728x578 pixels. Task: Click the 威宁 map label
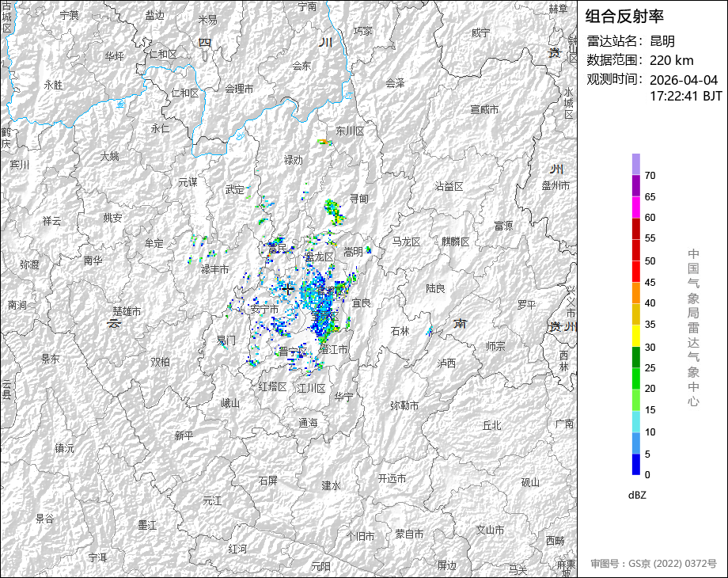480,33
